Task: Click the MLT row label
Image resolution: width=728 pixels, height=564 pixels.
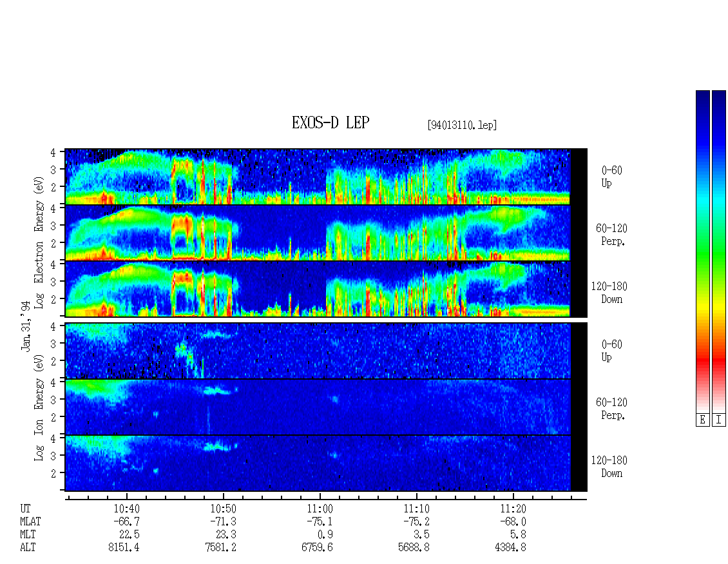Action: point(28,535)
